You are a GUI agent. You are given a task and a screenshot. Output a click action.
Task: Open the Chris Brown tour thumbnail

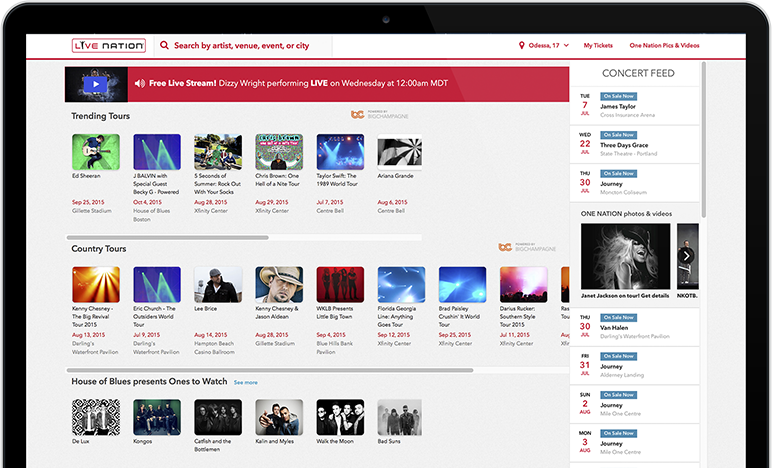(279, 152)
